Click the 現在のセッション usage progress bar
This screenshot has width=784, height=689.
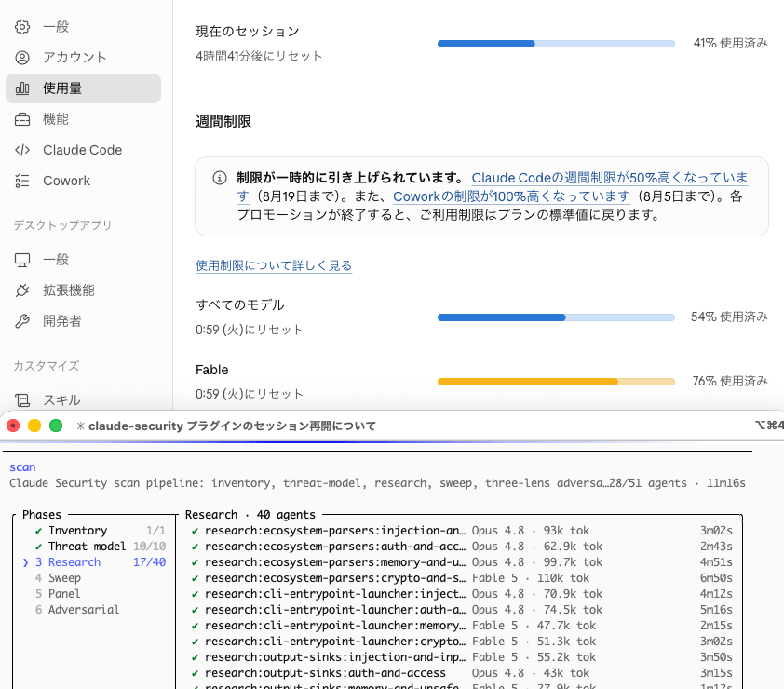coord(556,44)
